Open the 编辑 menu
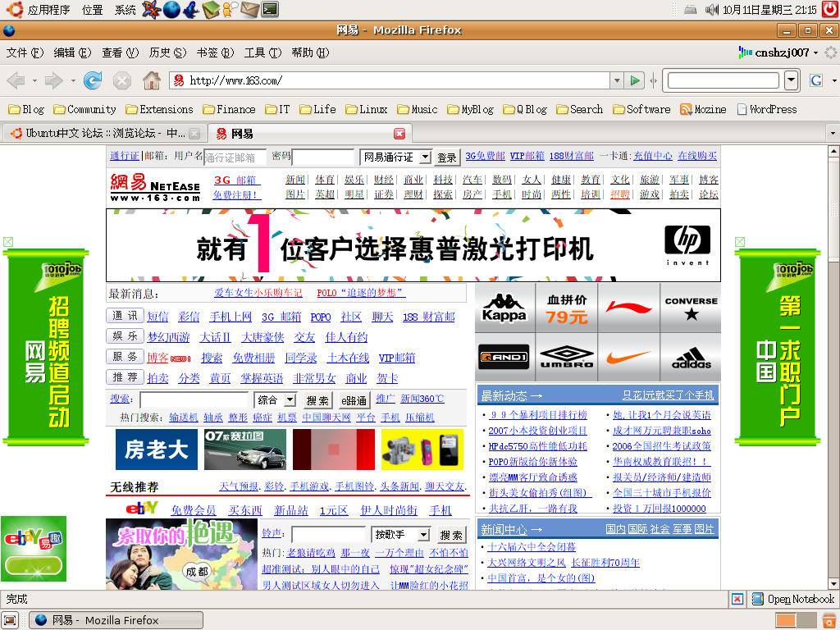 (72, 52)
